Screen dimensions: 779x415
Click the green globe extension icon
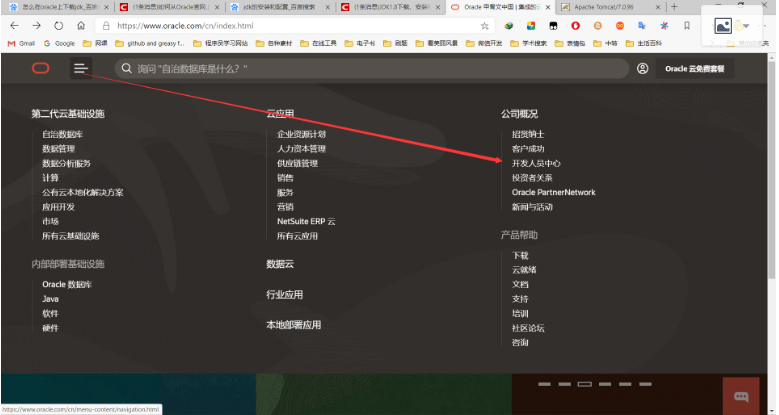[x=509, y=26]
